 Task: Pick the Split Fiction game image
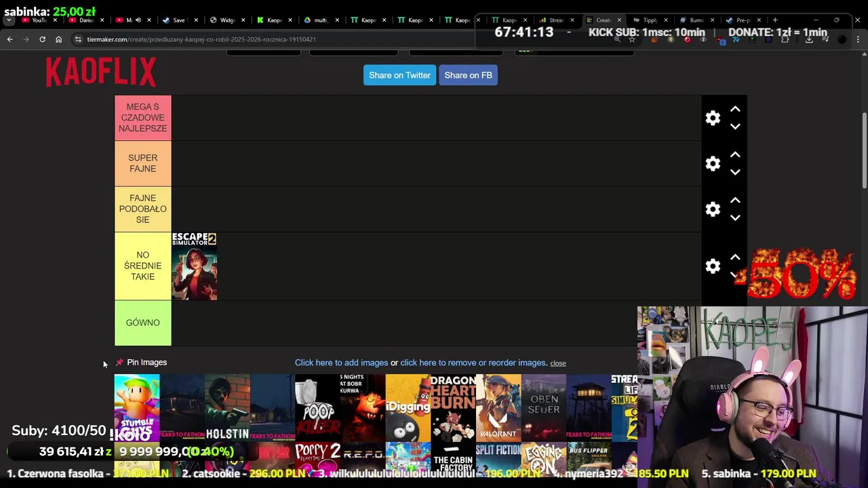[x=498, y=458]
